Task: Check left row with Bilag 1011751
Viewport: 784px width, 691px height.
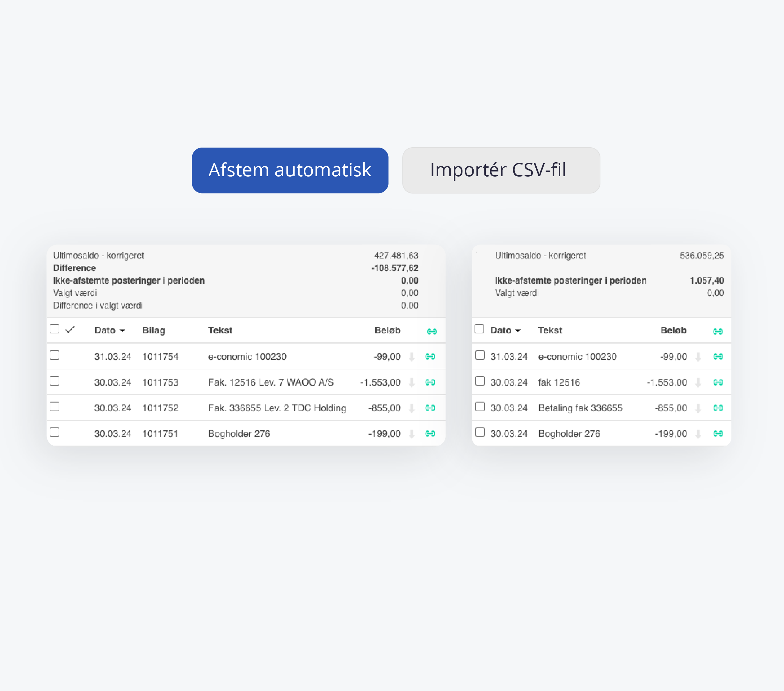Action: tap(54, 433)
